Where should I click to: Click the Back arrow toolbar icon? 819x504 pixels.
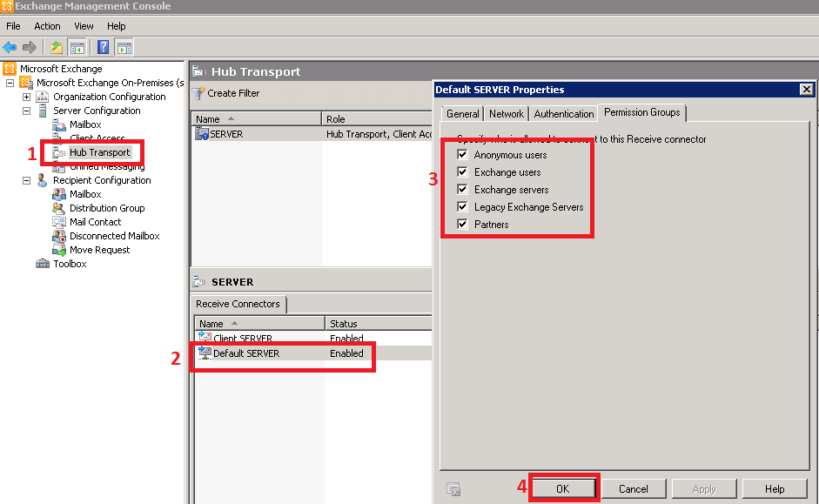(10, 47)
